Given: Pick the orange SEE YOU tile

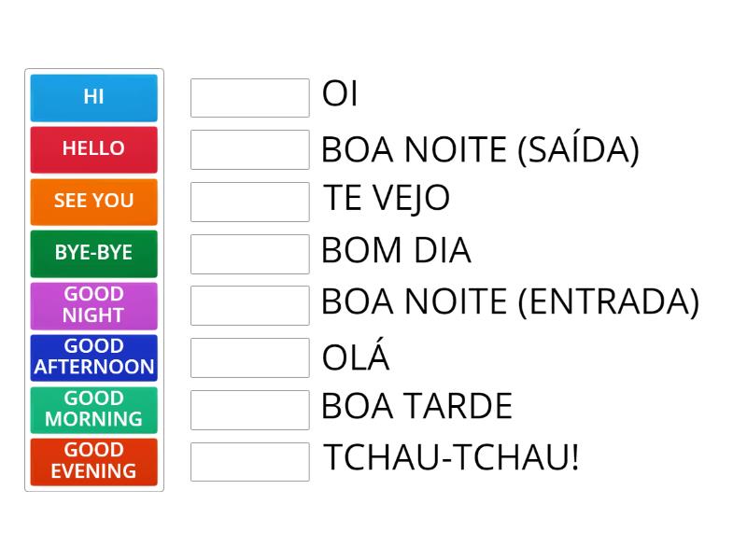Looking at the screenshot, I should coord(93,202).
